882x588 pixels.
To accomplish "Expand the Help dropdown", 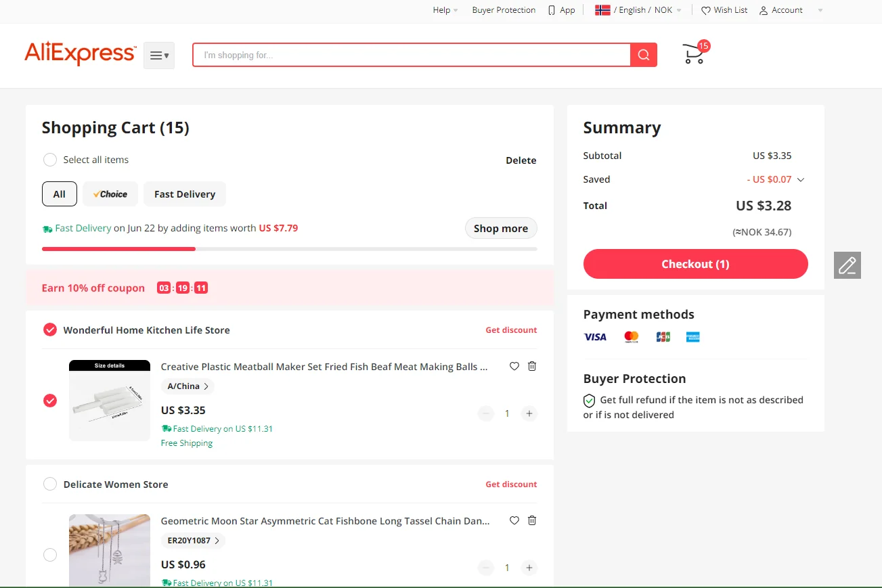I will pyautogui.click(x=445, y=10).
